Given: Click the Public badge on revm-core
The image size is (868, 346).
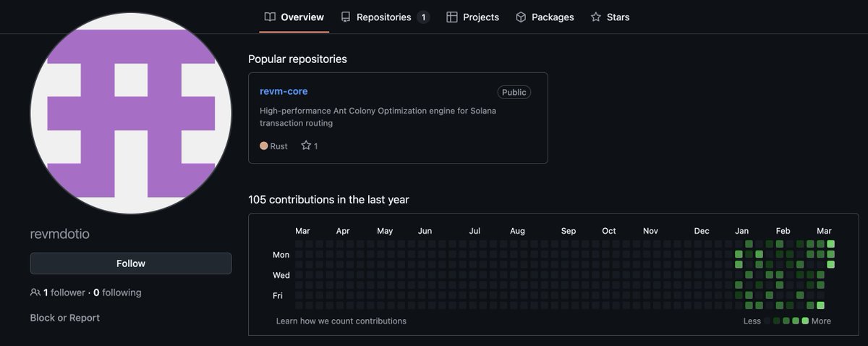Looking at the screenshot, I should pos(514,92).
